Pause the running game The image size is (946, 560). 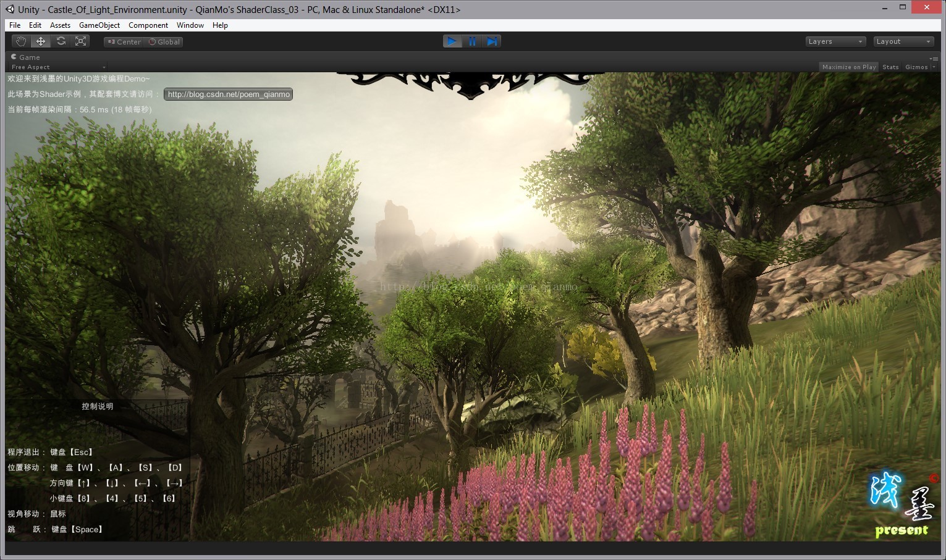pos(472,41)
